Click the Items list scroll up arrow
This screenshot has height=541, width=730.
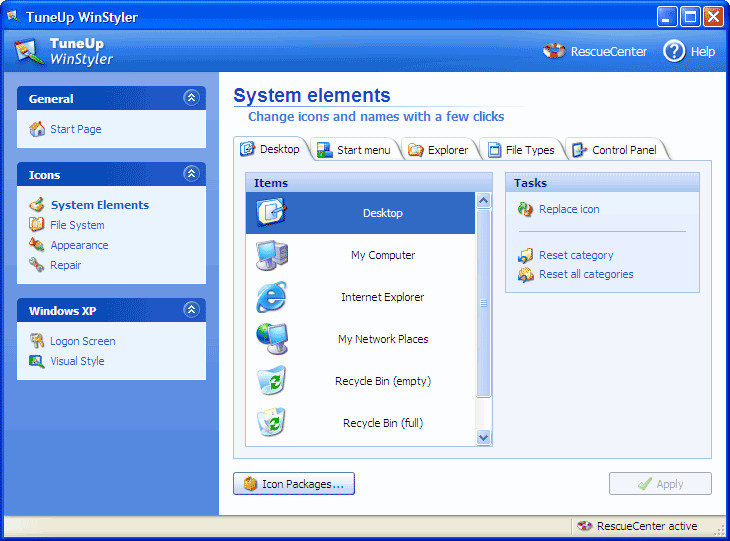point(484,201)
